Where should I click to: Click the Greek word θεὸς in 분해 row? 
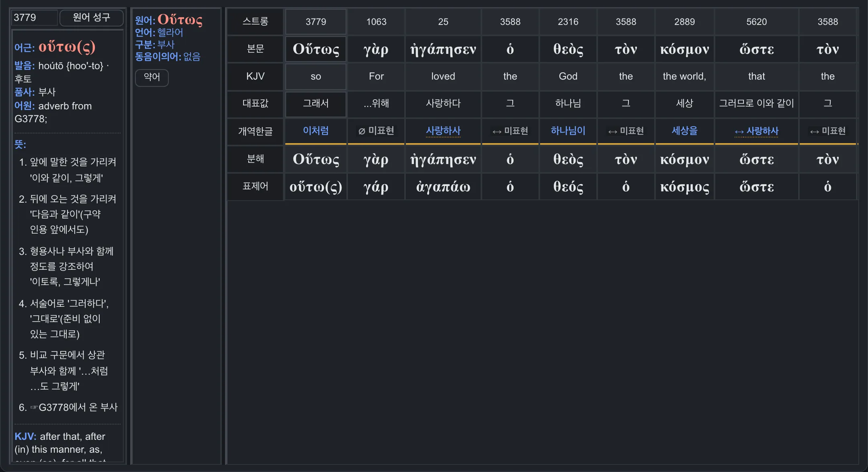(568, 160)
